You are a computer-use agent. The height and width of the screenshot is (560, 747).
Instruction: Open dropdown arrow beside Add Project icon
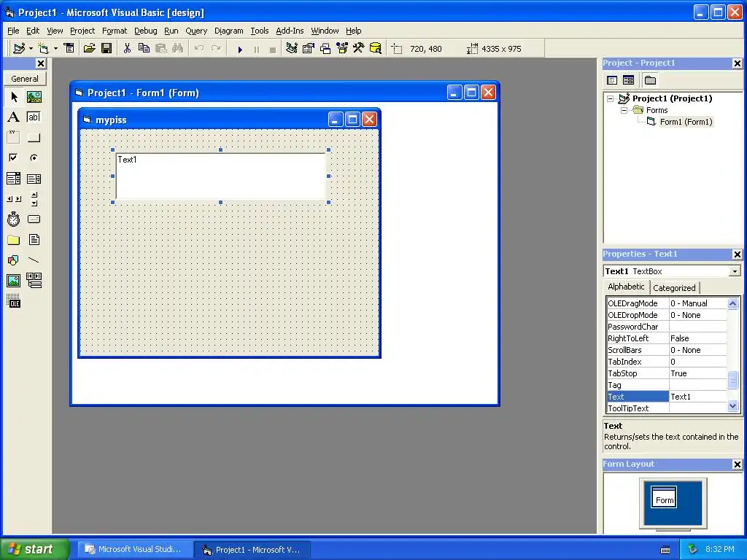click(x=31, y=48)
